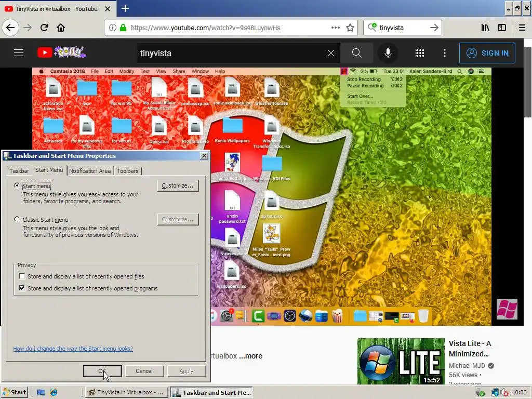
Task: Click Show Desktop quick launch icon
Action: pos(41,392)
